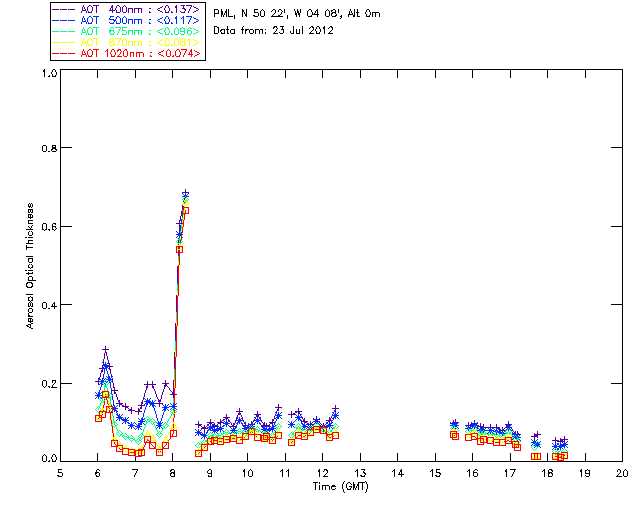
Task: Click the AOT 500nm legend entry
Action: [x=128, y=20]
